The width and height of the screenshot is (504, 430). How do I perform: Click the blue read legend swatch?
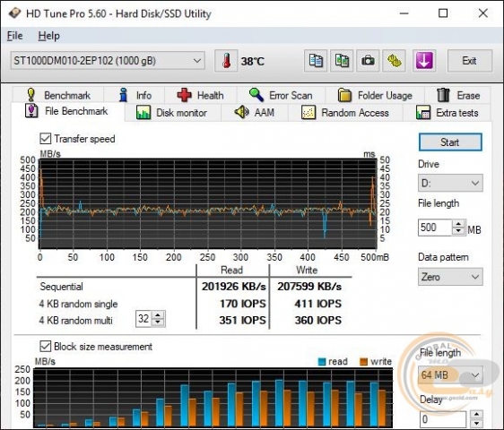click(322, 362)
